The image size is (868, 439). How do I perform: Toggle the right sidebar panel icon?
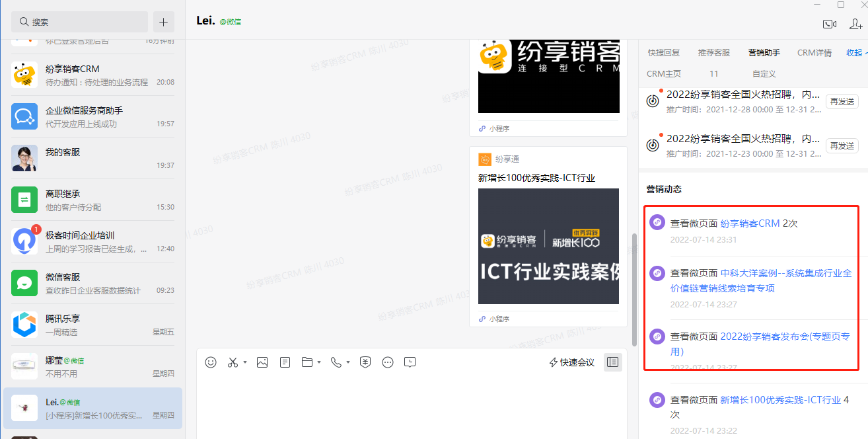click(613, 362)
